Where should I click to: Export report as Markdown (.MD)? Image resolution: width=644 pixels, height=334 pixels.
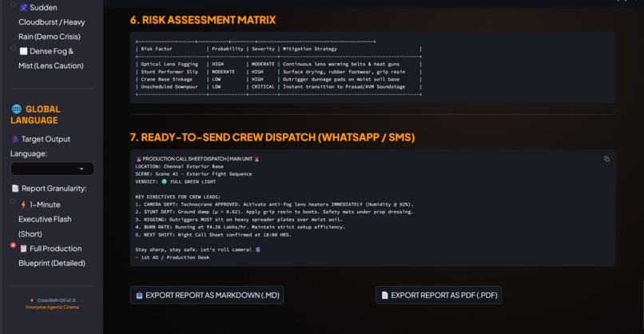click(207, 295)
